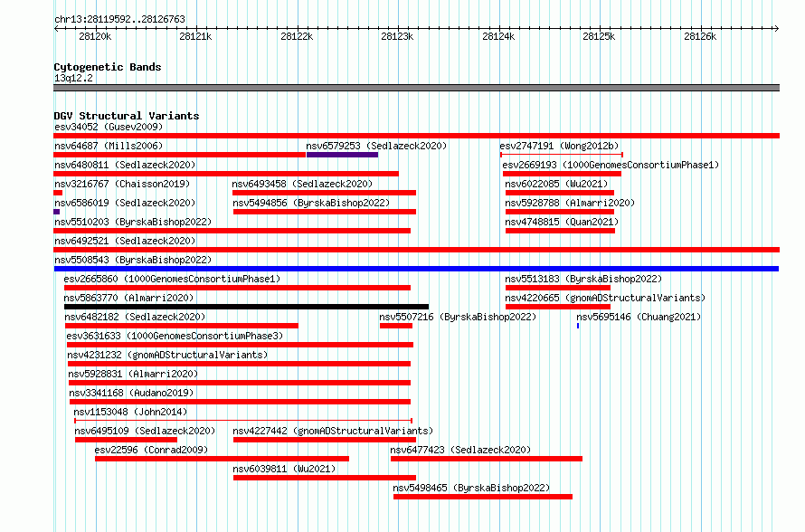Click the 28120k ruler tick label

[x=95, y=36]
